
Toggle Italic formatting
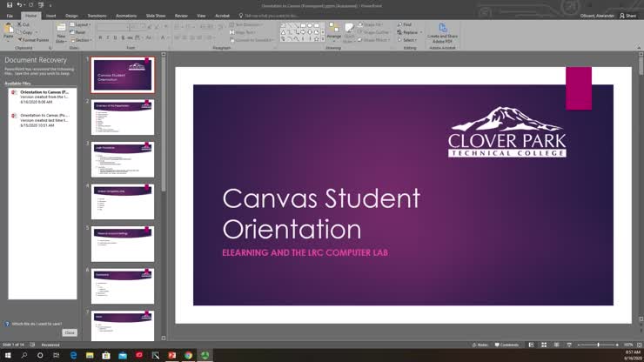108,37
